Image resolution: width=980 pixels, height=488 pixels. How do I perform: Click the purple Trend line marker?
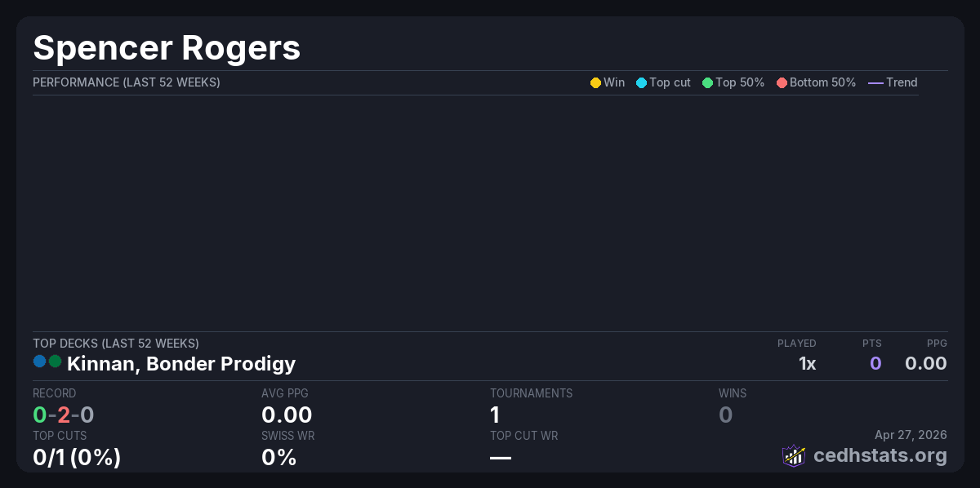(875, 82)
